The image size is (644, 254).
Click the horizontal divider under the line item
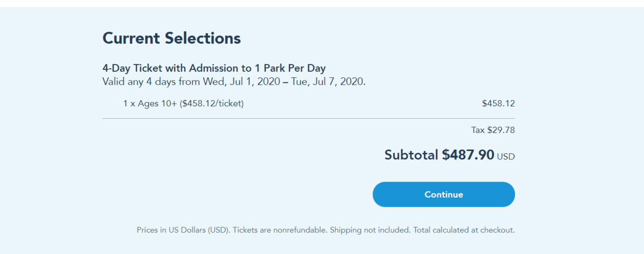tap(308, 118)
